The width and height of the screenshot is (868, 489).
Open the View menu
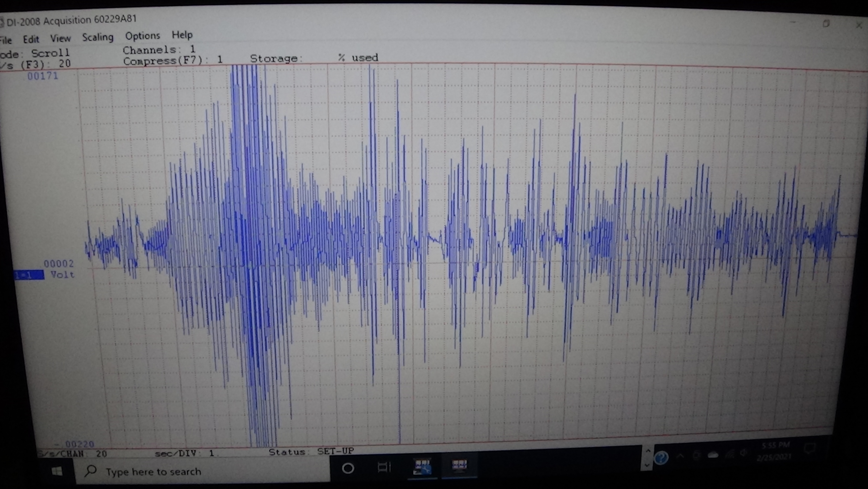[x=60, y=38]
